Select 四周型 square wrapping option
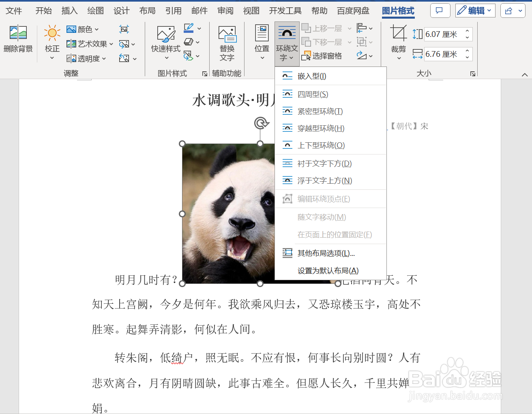This screenshot has height=414, width=532. coord(330,94)
